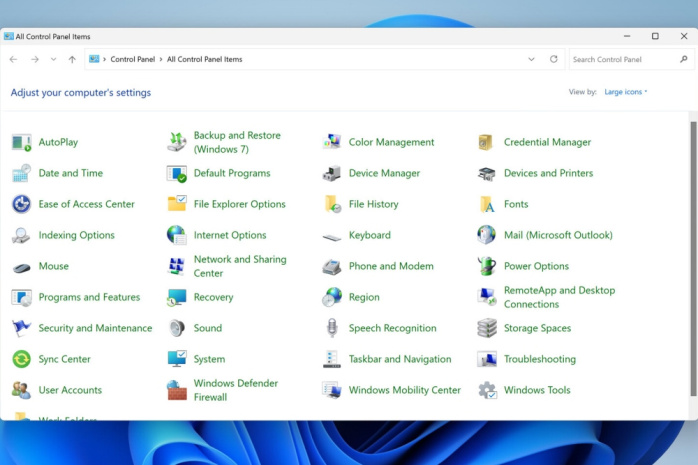The height and width of the screenshot is (465, 698).
Task: Open Devices and Printers icon
Action: pyautogui.click(x=487, y=173)
